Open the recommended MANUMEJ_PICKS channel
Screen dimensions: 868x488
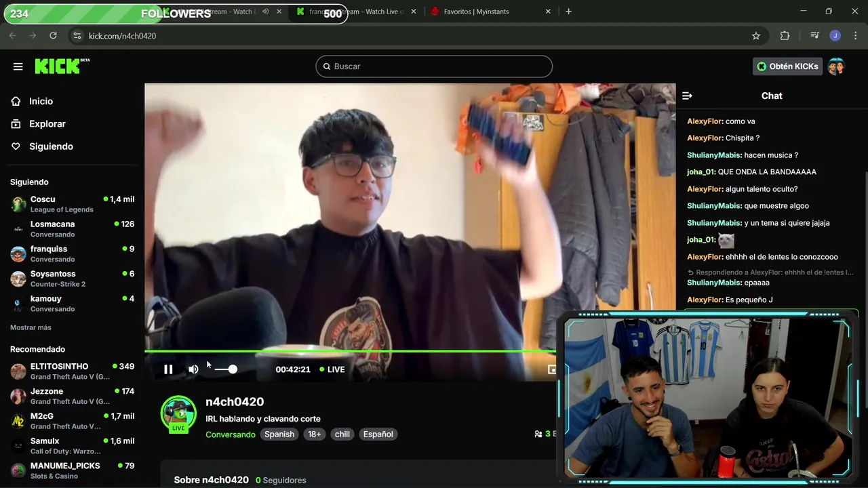[72, 471]
